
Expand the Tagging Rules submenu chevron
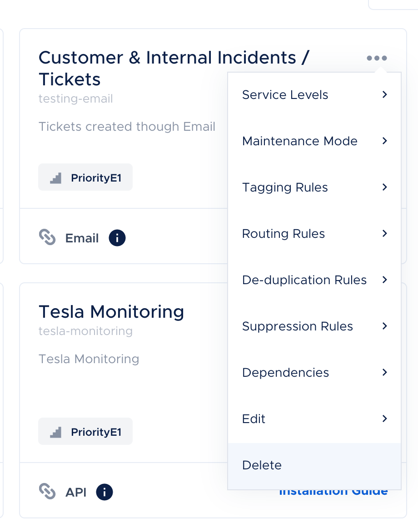click(x=384, y=187)
